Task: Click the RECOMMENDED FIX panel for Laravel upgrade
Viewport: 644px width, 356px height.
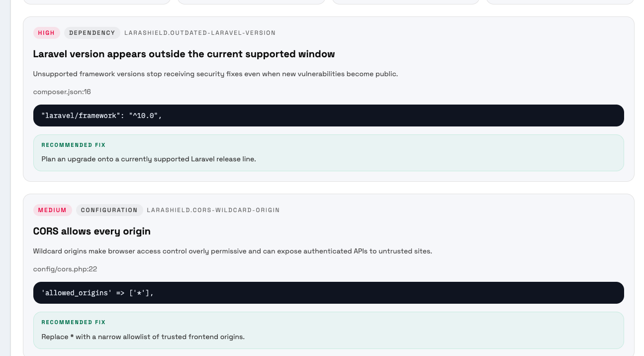Action: 328,152
